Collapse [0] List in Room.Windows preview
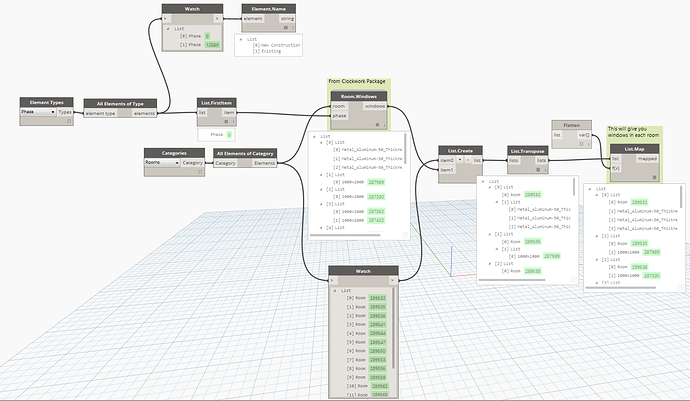 pos(321,143)
